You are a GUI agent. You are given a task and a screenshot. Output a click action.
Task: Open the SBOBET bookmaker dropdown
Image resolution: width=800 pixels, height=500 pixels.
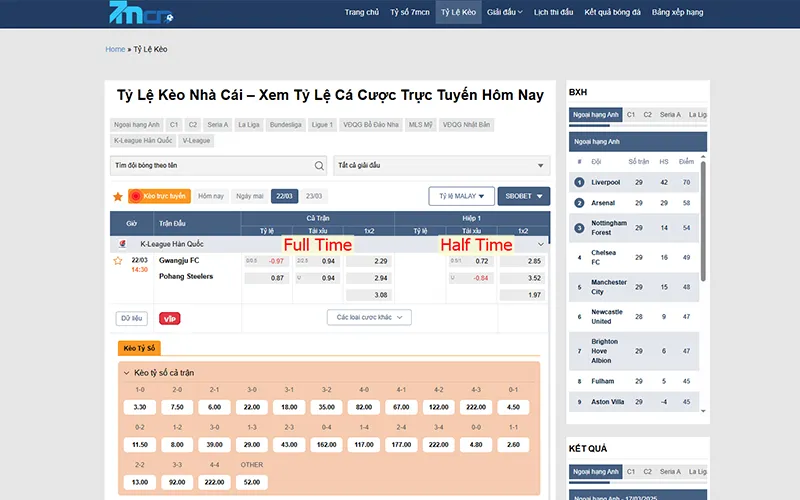click(524, 196)
